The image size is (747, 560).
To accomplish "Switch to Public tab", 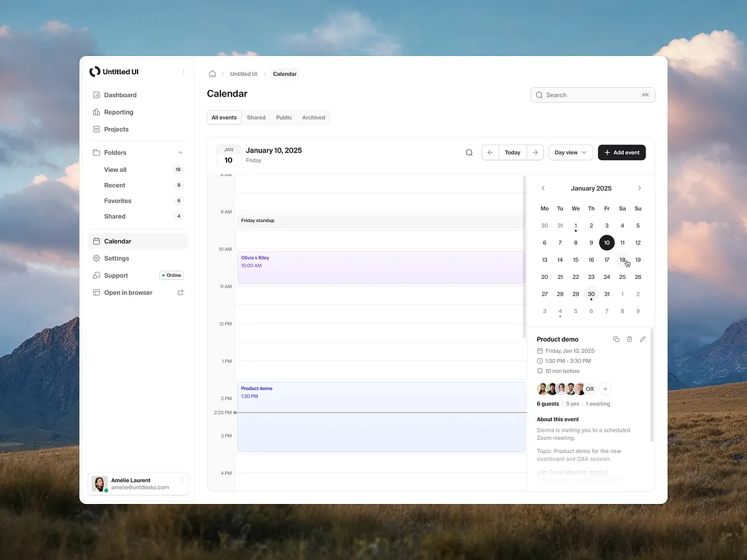I will click(x=284, y=118).
